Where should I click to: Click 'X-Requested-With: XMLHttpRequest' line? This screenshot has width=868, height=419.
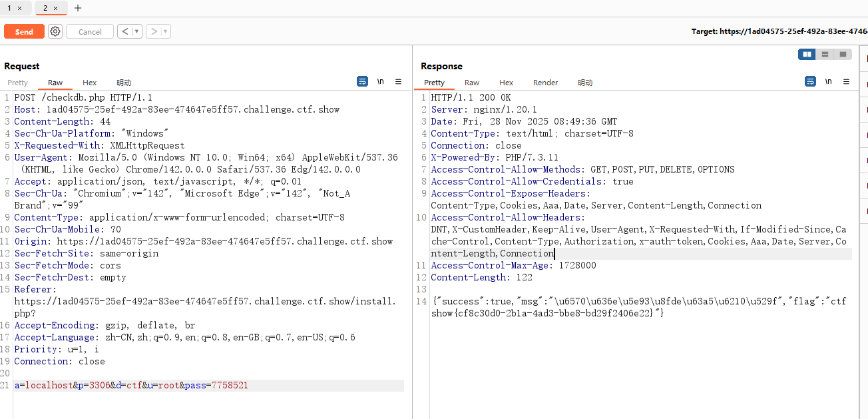(99, 145)
